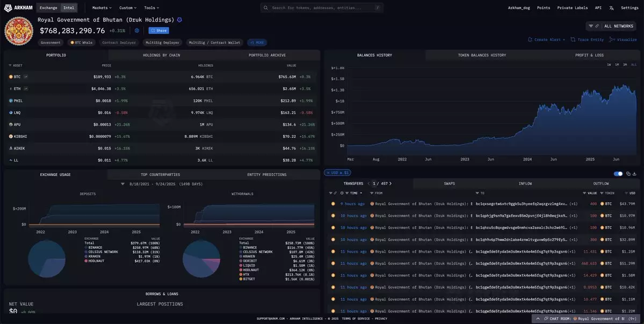Image resolution: width=644 pixels, height=324 pixels.
Task: Click the download icon above the transfers table
Action: pos(634,174)
